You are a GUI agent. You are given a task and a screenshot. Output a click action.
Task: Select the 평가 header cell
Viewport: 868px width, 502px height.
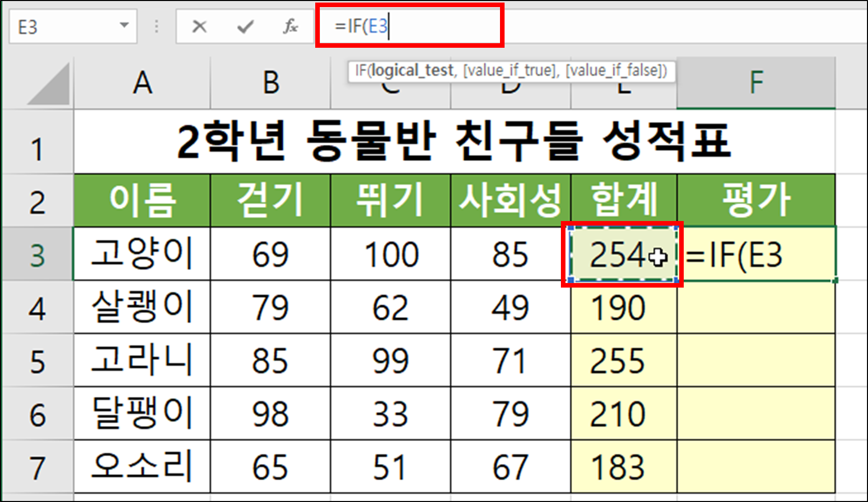tap(756, 199)
